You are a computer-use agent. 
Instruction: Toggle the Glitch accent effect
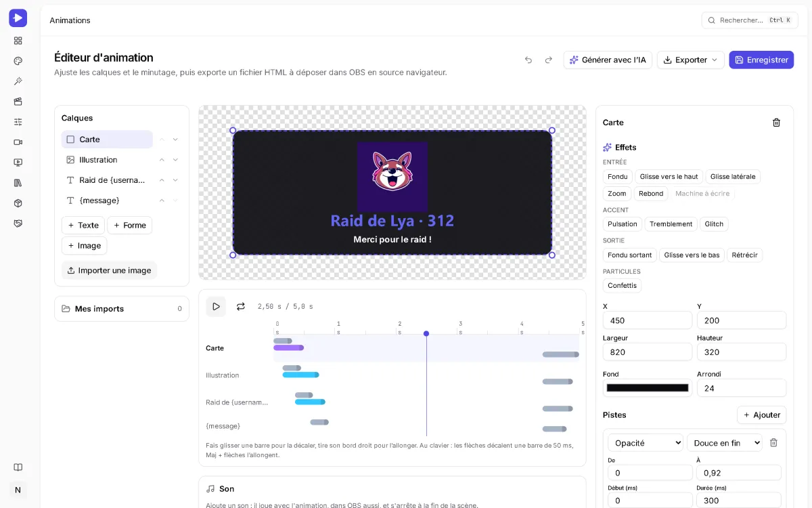pyautogui.click(x=714, y=224)
